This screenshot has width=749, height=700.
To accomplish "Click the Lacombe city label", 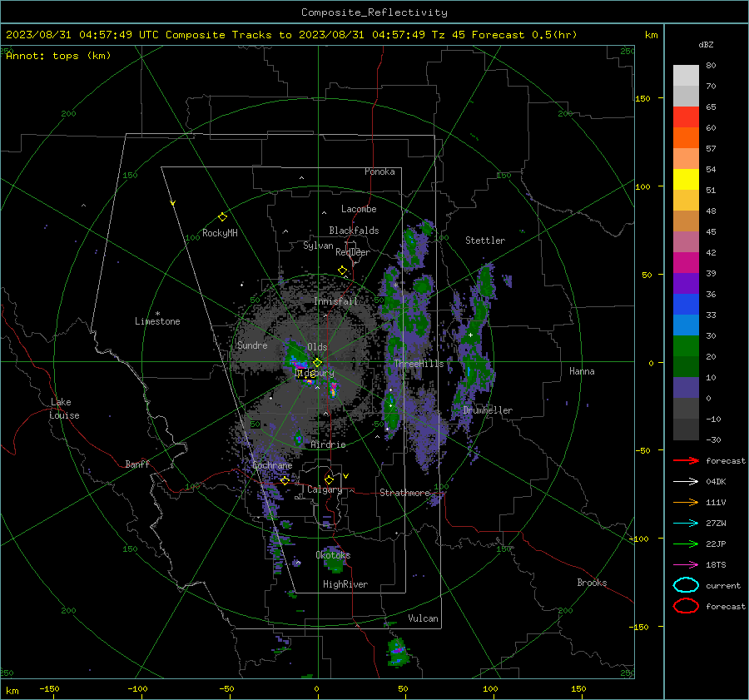I will point(359,209).
